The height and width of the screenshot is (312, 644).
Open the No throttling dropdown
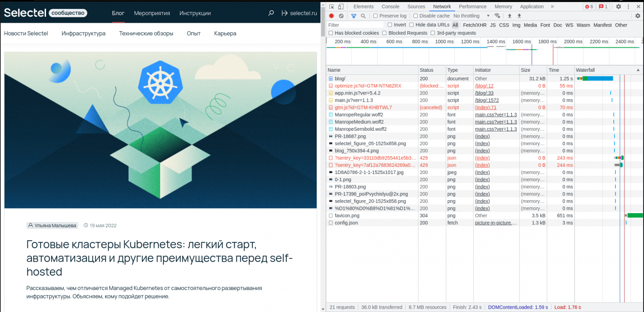pos(471,16)
